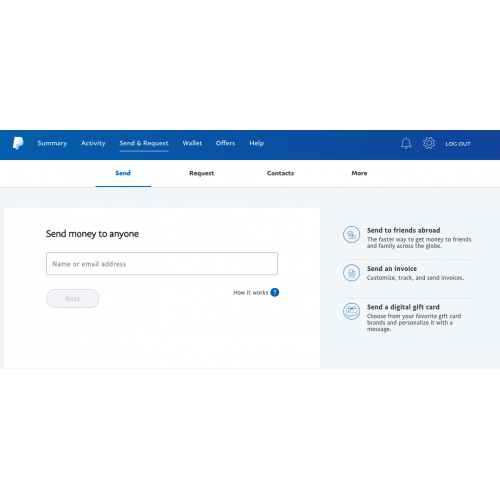
Task: Click the How it works question-mark icon
Action: [275, 292]
